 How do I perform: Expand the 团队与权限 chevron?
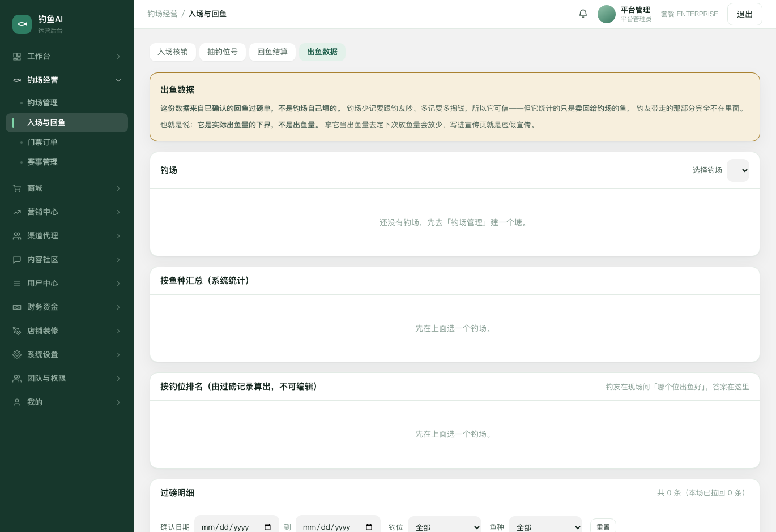coord(118,379)
